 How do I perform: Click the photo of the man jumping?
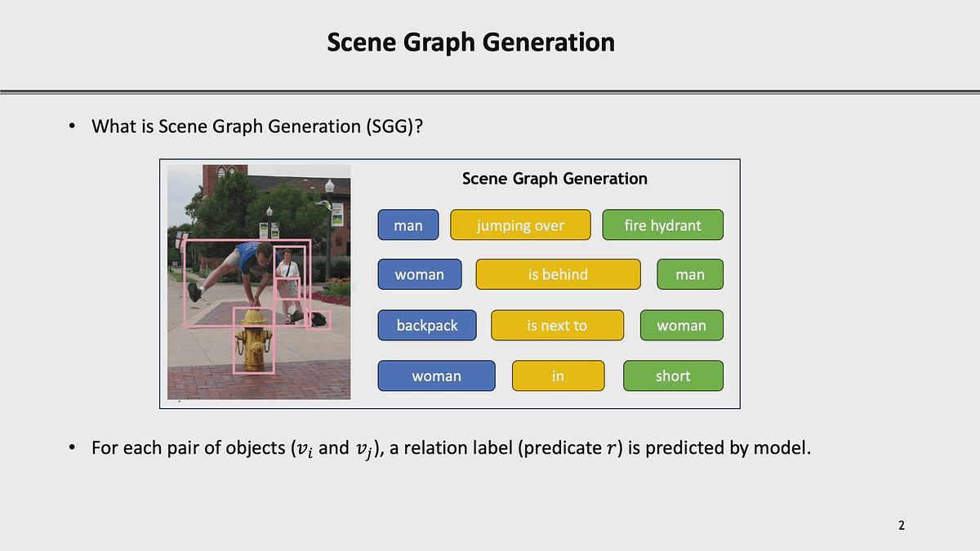point(259,282)
